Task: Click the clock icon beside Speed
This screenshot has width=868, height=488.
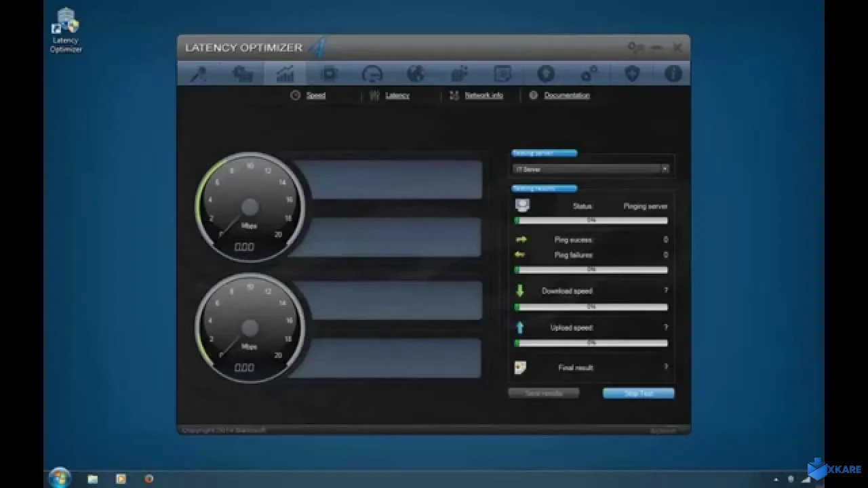Action: click(296, 96)
